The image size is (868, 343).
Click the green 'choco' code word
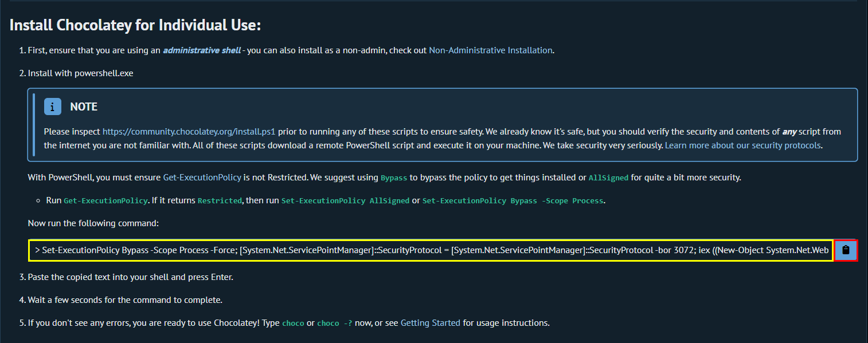click(293, 323)
